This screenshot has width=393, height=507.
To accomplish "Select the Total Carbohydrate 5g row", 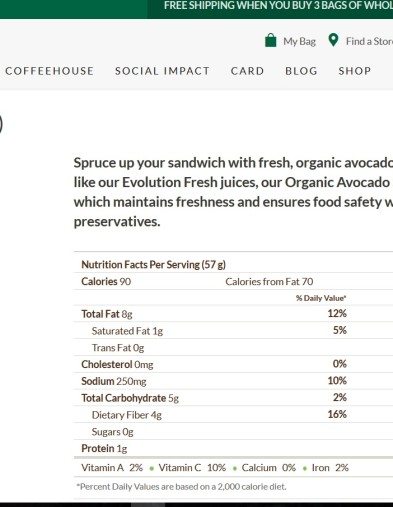I will [233, 398].
